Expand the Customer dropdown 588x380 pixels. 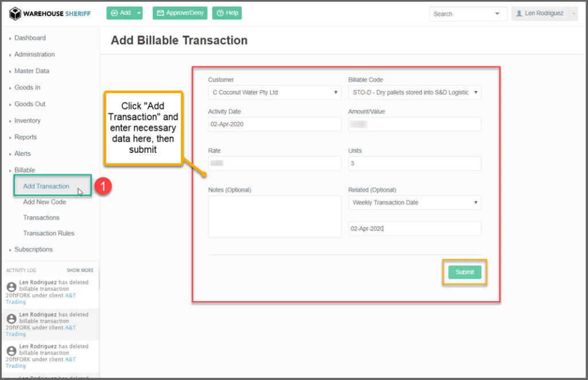274,93
